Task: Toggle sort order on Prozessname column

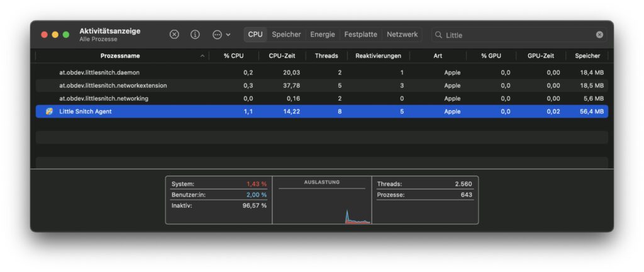Action: (x=119, y=56)
